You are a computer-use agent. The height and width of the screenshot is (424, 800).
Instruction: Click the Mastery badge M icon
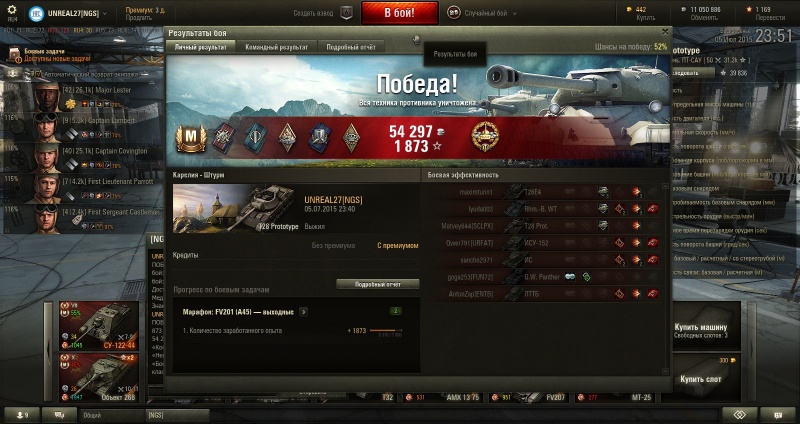[x=191, y=138]
